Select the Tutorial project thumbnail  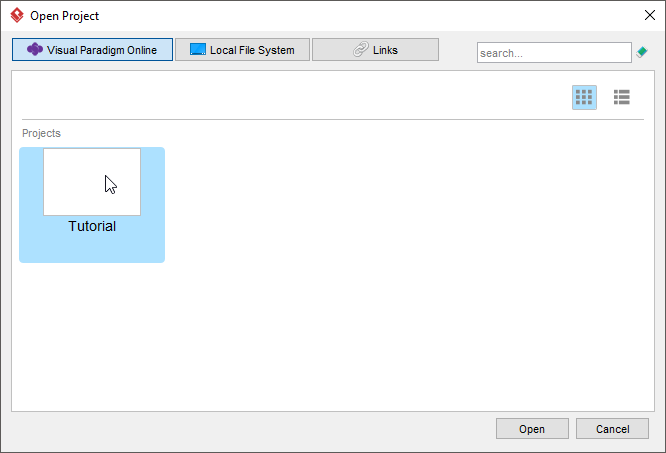click(92, 182)
